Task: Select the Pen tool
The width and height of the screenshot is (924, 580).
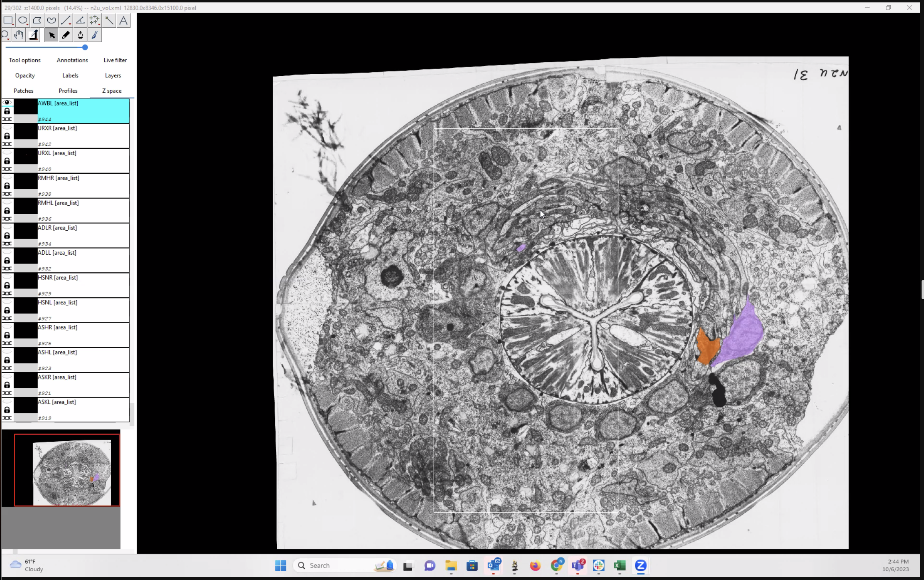Action: [x=80, y=35]
